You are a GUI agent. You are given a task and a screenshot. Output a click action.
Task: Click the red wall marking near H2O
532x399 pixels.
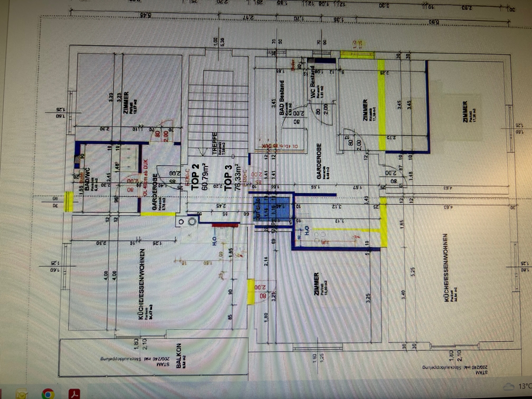tap(225, 225)
